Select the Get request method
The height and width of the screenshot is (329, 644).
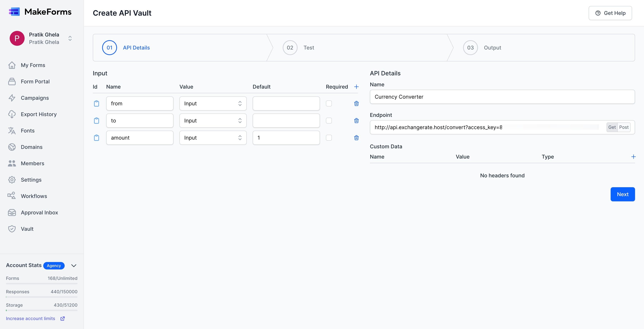[612, 127]
